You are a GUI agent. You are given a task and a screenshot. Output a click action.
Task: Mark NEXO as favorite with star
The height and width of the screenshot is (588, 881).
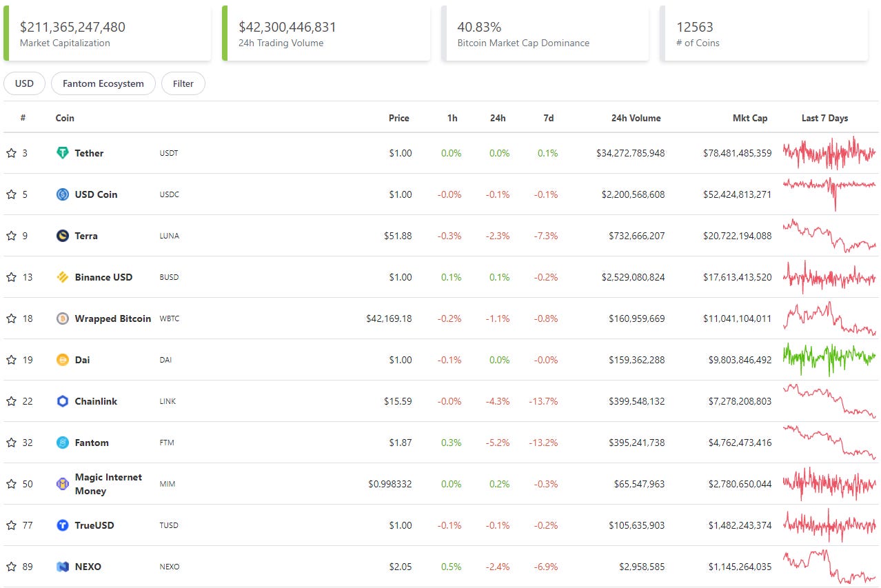click(11, 567)
